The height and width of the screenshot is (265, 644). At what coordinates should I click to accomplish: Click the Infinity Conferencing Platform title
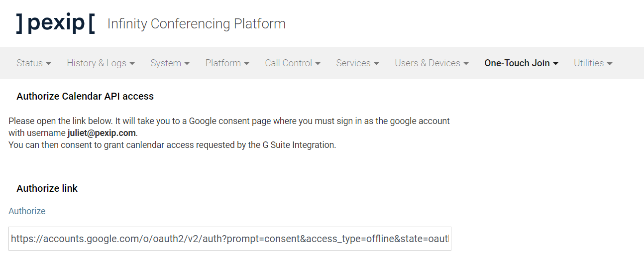tap(196, 24)
